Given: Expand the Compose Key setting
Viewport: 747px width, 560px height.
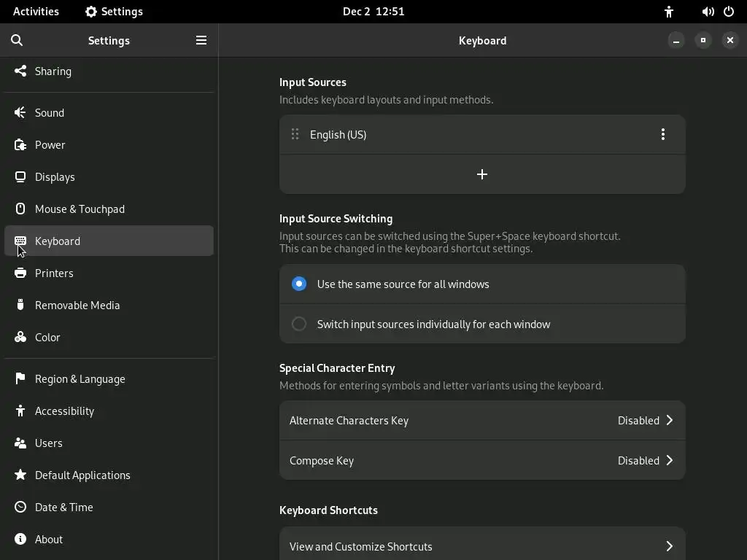Looking at the screenshot, I should 482,460.
